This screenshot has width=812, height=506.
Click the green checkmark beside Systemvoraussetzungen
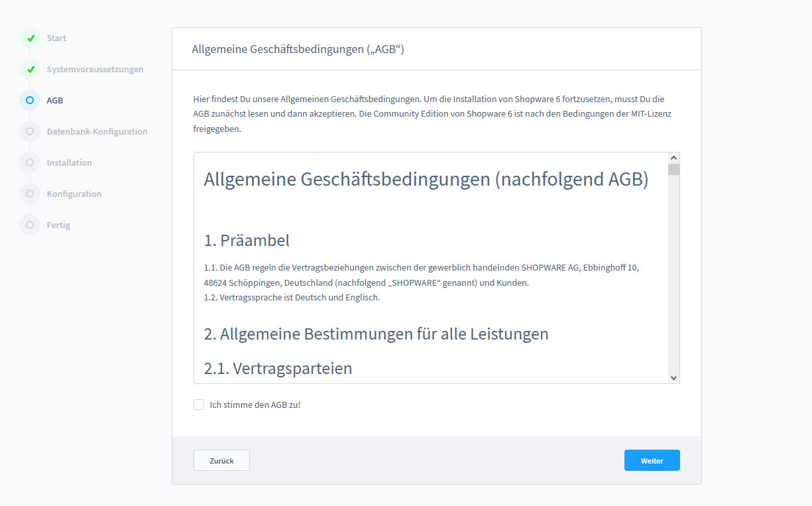[x=30, y=69]
